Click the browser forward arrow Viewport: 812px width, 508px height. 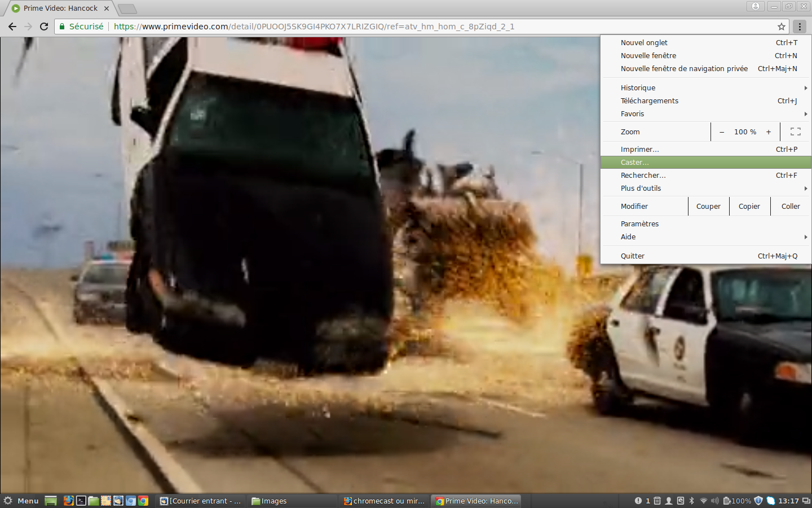click(28, 27)
